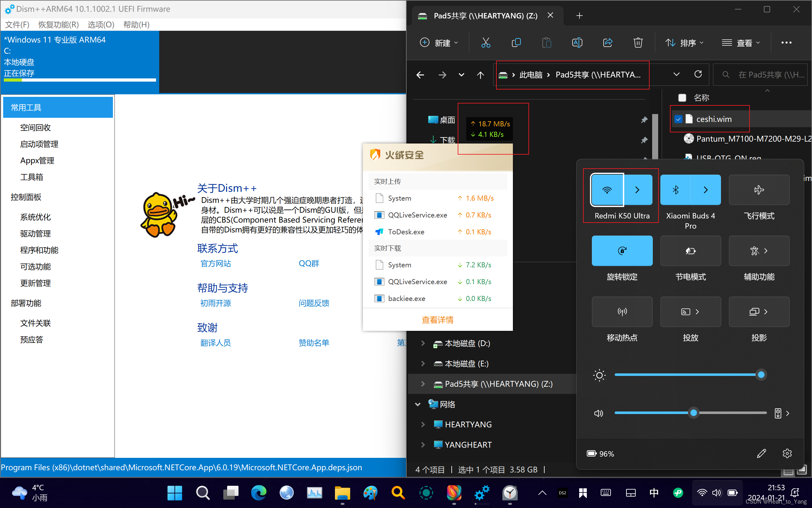Click the 问题反馈 link

click(314, 303)
